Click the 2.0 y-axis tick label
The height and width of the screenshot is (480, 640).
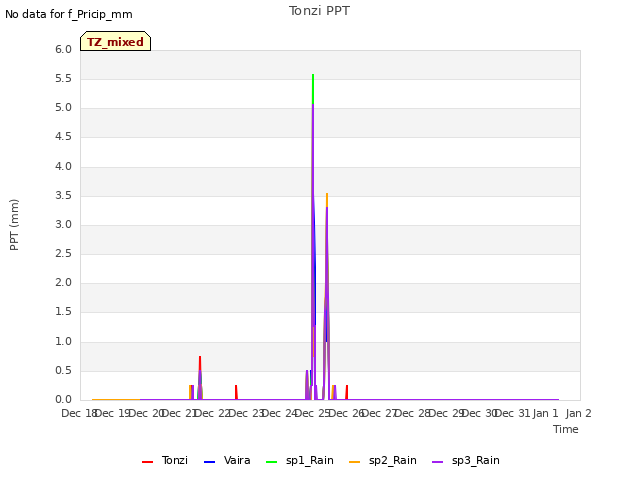(63, 282)
